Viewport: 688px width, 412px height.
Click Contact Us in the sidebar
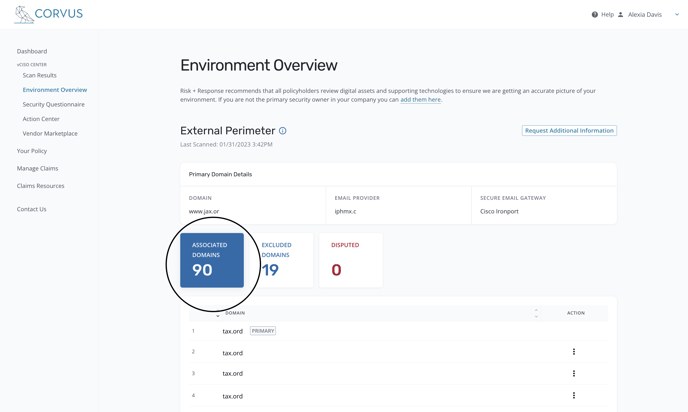coord(32,209)
